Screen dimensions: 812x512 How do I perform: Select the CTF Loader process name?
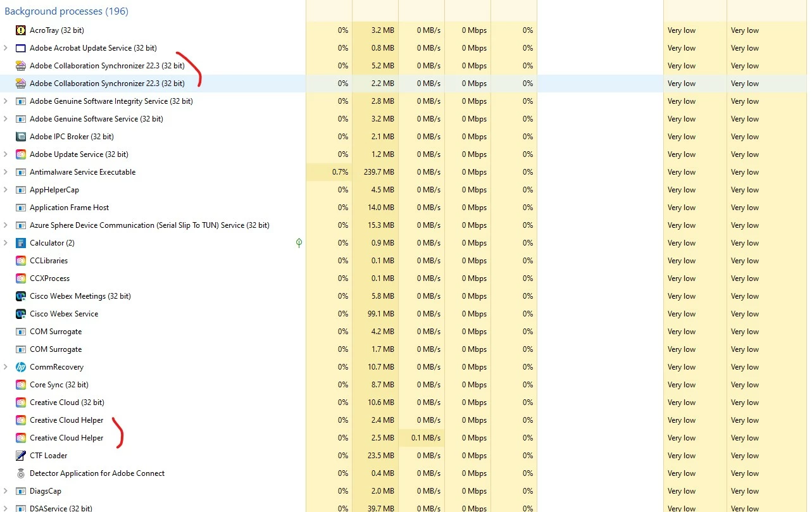(x=49, y=456)
